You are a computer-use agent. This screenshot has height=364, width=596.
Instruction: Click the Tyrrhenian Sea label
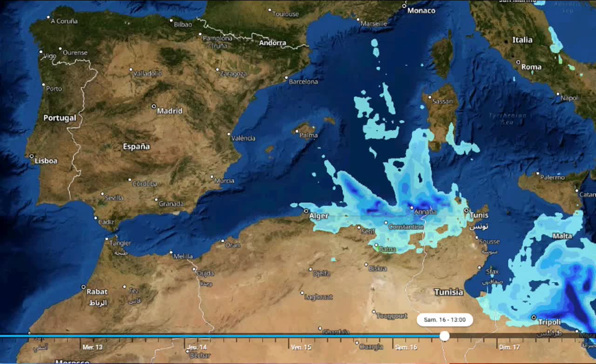click(508, 119)
